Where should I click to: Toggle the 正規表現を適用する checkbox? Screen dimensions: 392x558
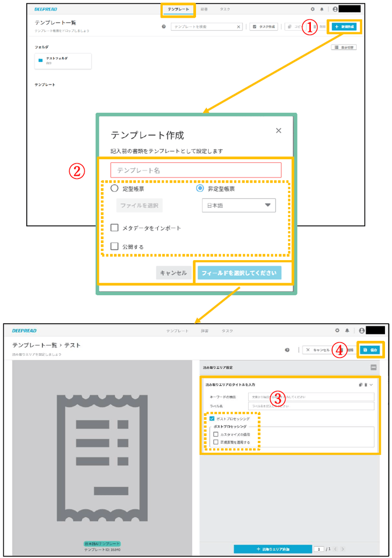point(216,442)
